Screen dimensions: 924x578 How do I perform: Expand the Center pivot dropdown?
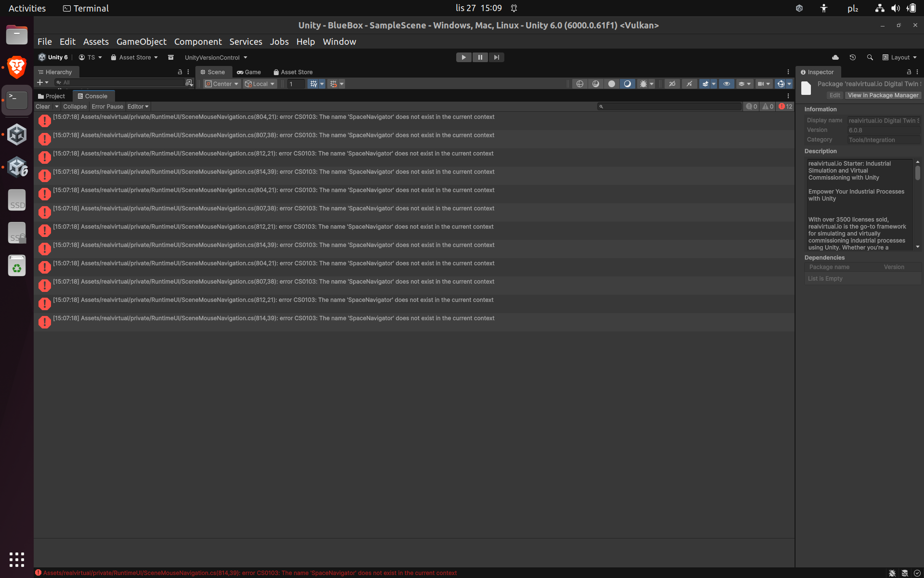click(222, 84)
